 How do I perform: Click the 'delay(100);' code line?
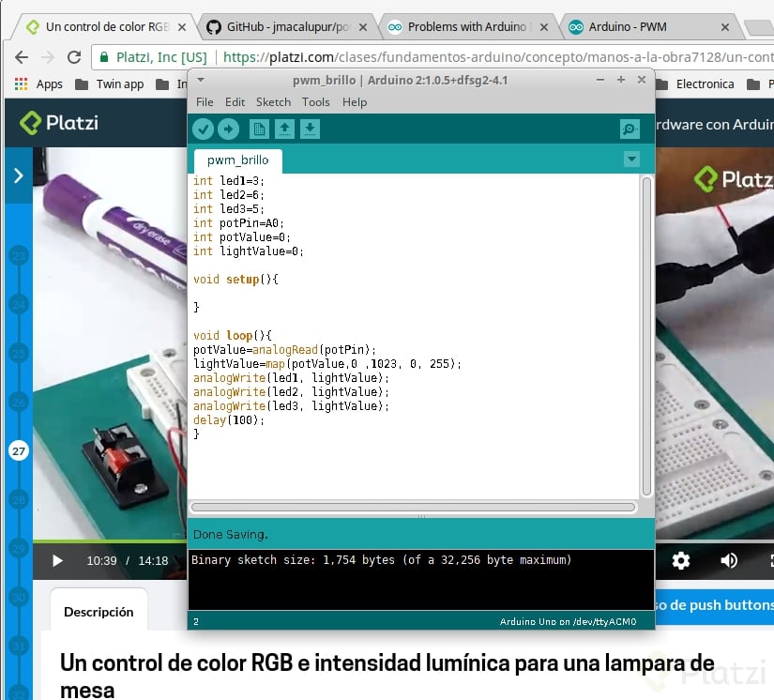click(x=229, y=420)
